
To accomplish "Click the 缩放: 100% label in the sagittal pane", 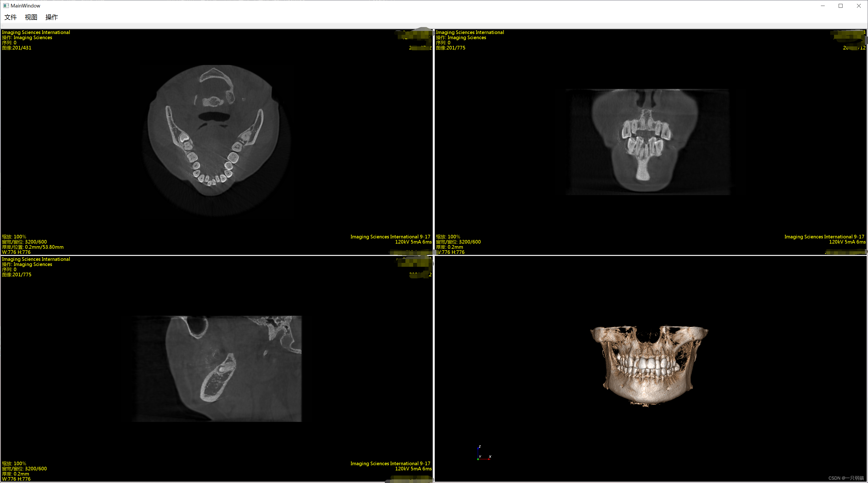I will 14,463.
